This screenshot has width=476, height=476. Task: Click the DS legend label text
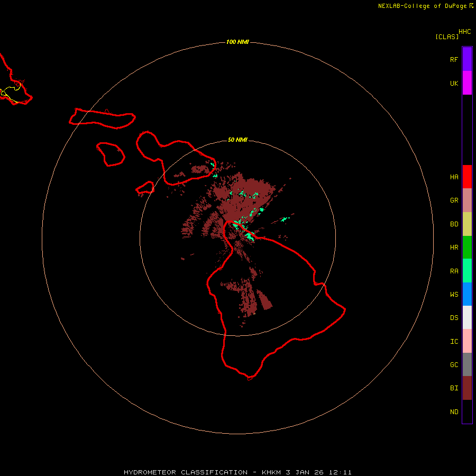[454, 317]
